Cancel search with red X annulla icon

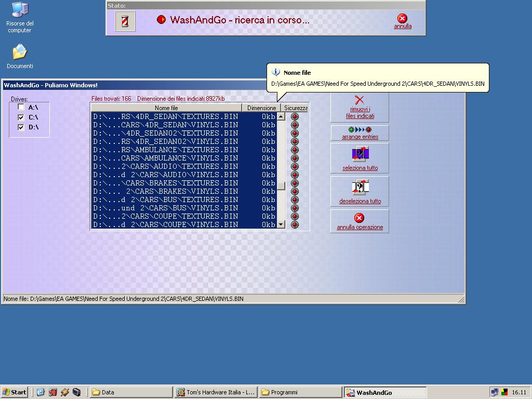(x=403, y=18)
